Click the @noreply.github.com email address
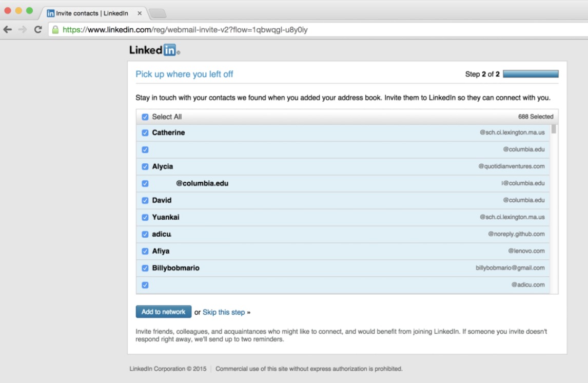The image size is (588, 383). tap(516, 234)
